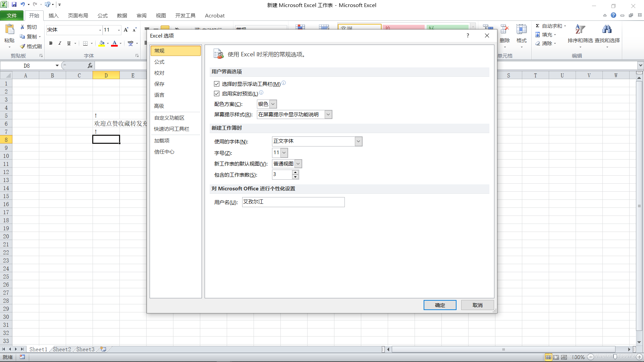Image resolution: width=644 pixels, height=362 pixels.
Task: Open the 屏幕提示样式 dropdown
Action: (328, 115)
